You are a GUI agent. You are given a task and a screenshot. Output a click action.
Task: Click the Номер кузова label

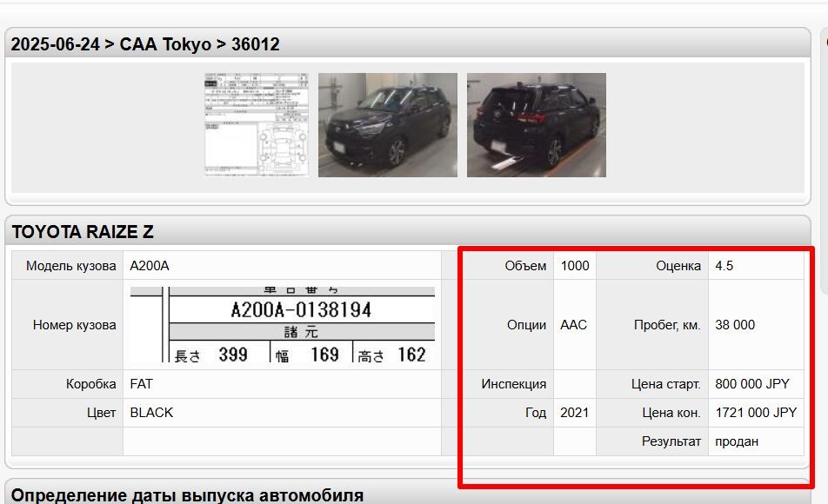click(75, 325)
